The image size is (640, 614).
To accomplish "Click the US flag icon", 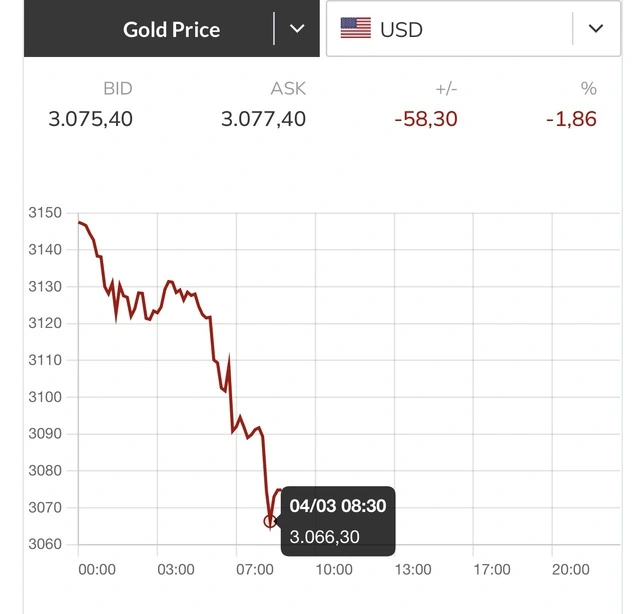I will [x=355, y=29].
